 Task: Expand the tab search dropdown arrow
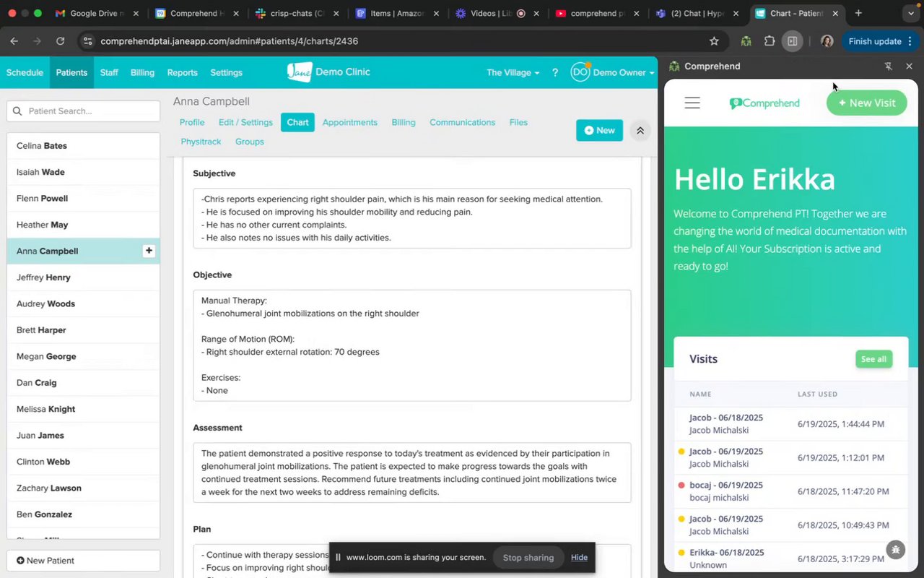pyautogui.click(x=910, y=13)
